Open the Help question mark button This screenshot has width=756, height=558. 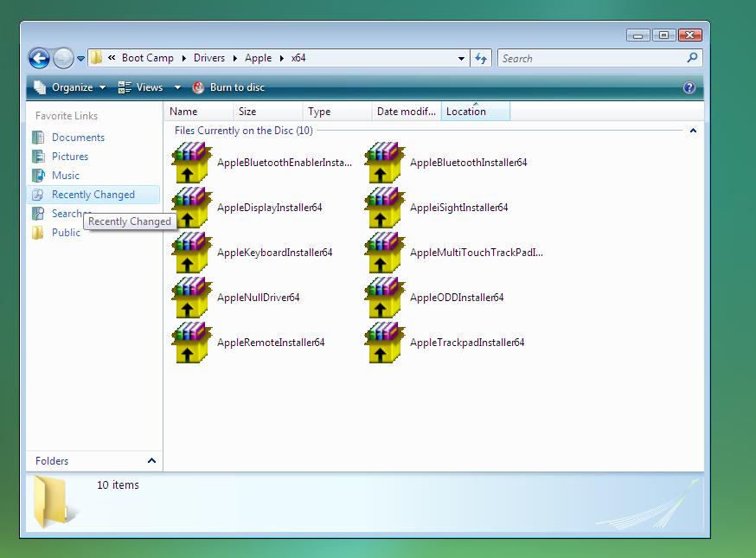689,87
